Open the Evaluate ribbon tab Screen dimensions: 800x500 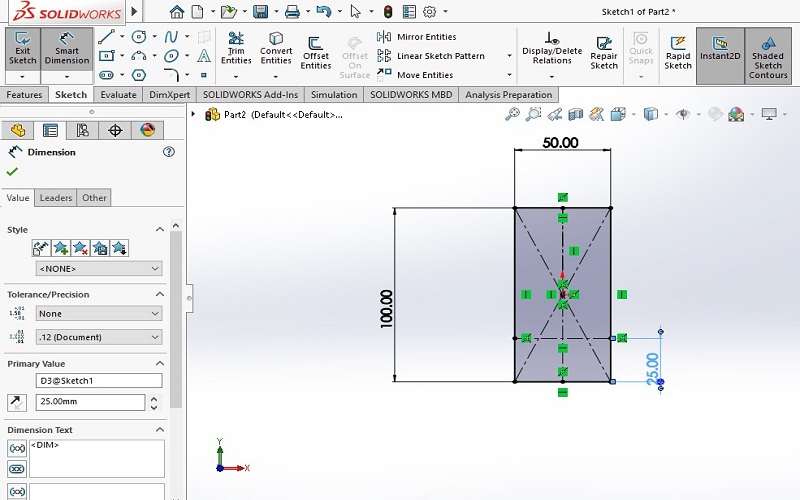click(118, 95)
